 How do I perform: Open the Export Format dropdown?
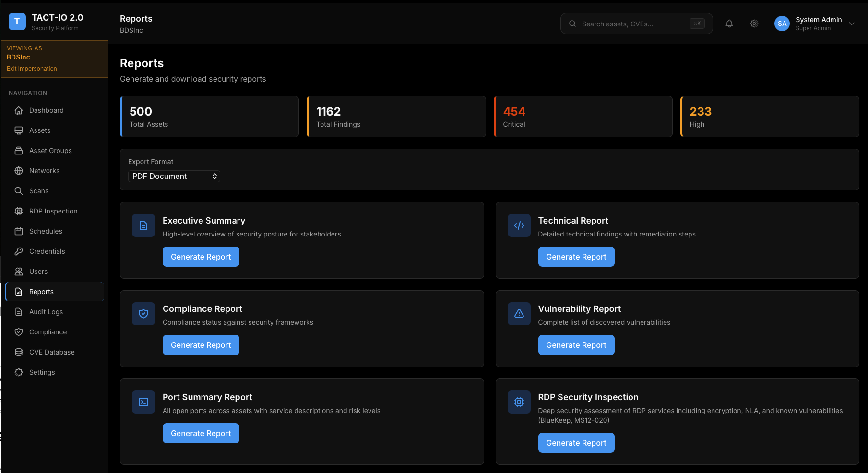click(174, 176)
